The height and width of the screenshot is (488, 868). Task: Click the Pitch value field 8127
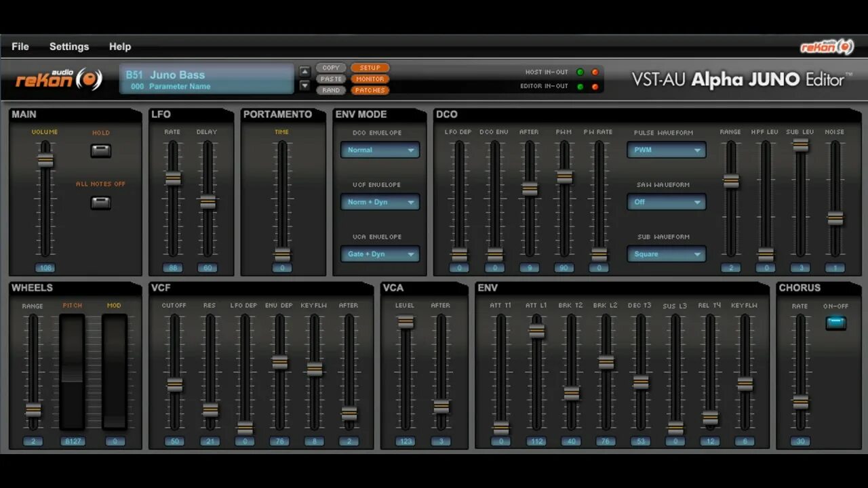73,441
